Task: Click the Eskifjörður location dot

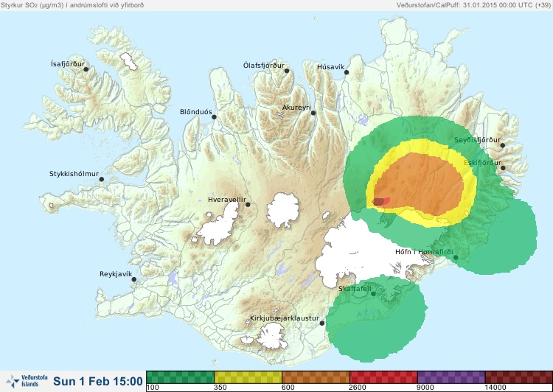Action: click(503, 168)
